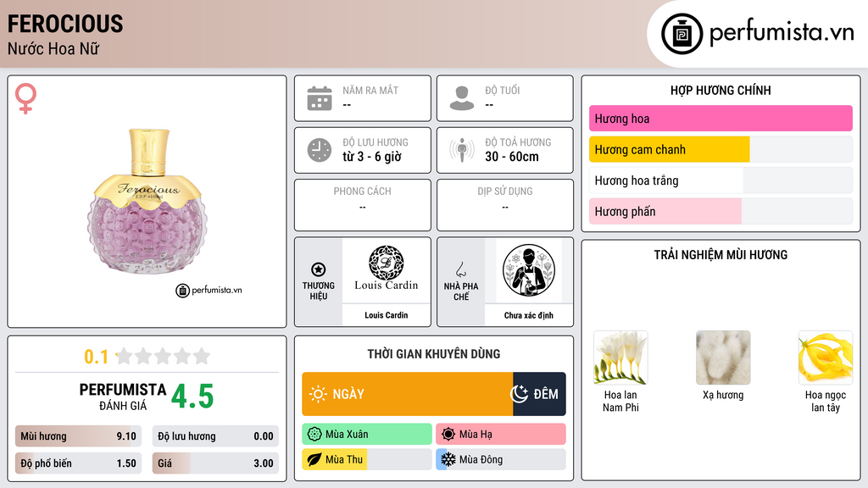Click the Độ phổ biến 1.50 rating bar
Screen dimensions: 868x488
click(78, 463)
